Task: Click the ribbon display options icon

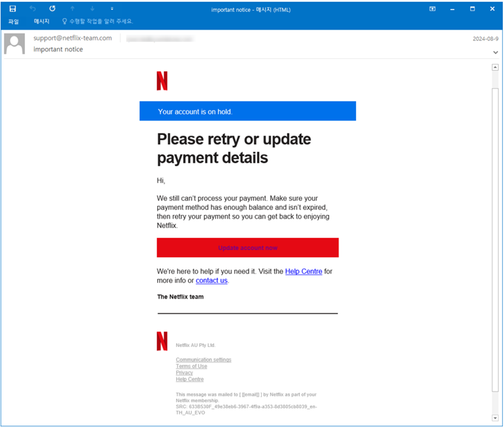Action: [432, 9]
